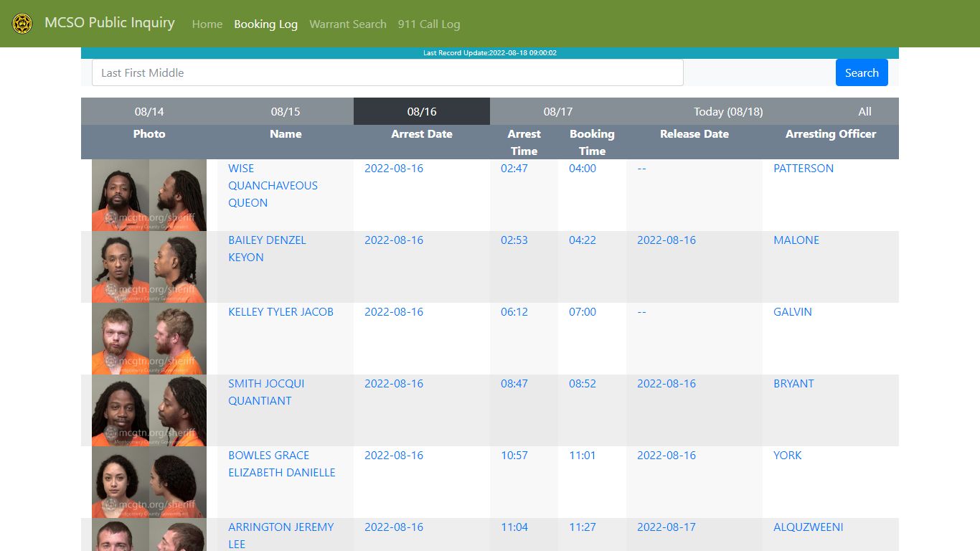This screenshot has height=551, width=980.
Task: Switch to the 08/17 date tab
Action: [x=558, y=111]
